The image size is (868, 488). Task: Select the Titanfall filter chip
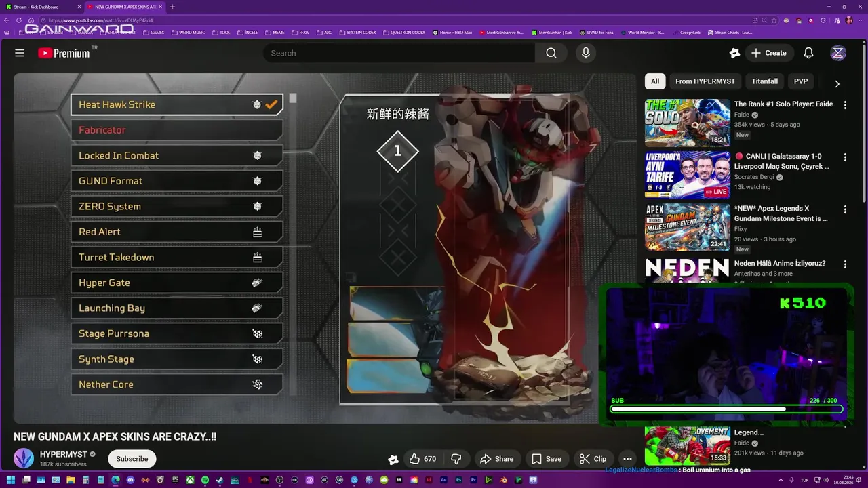[x=765, y=81]
